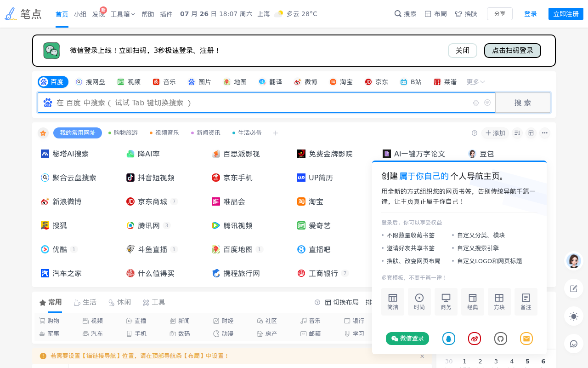Add a new bookmark category plus

(x=276, y=133)
